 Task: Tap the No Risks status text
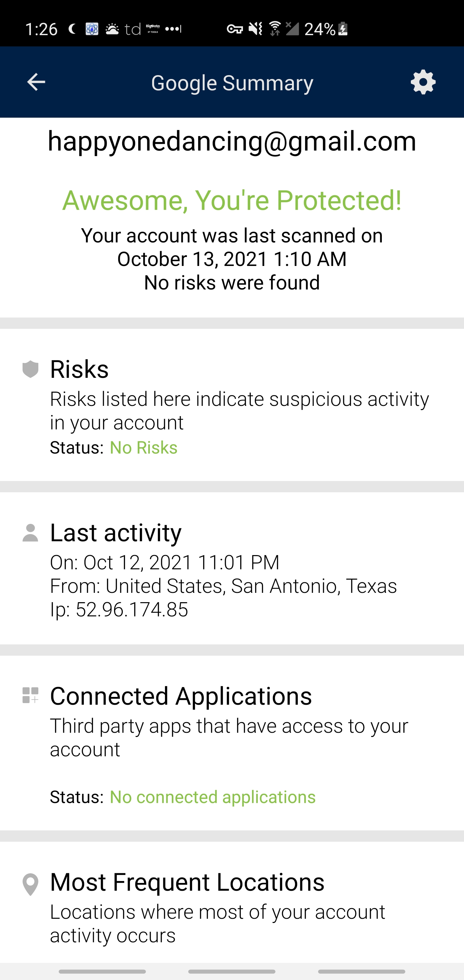[143, 448]
